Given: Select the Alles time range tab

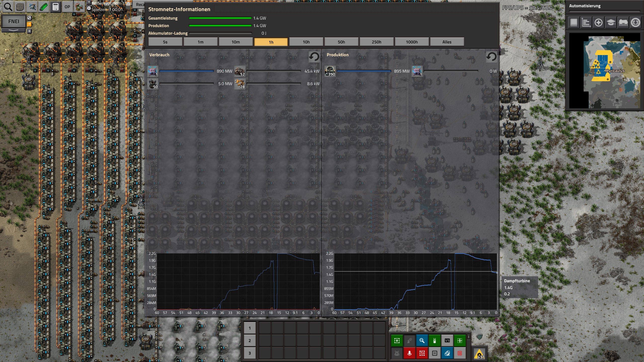Looking at the screenshot, I should click(x=447, y=42).
